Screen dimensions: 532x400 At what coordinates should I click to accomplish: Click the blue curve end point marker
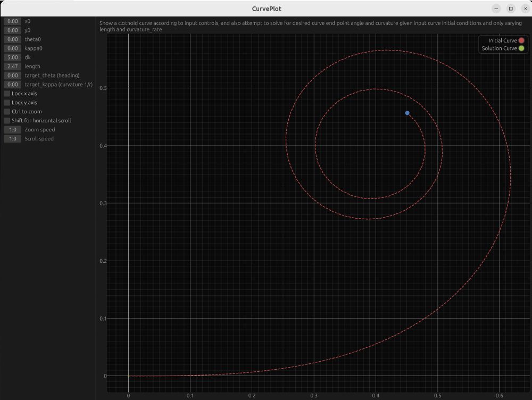click(x=407, y=113)
